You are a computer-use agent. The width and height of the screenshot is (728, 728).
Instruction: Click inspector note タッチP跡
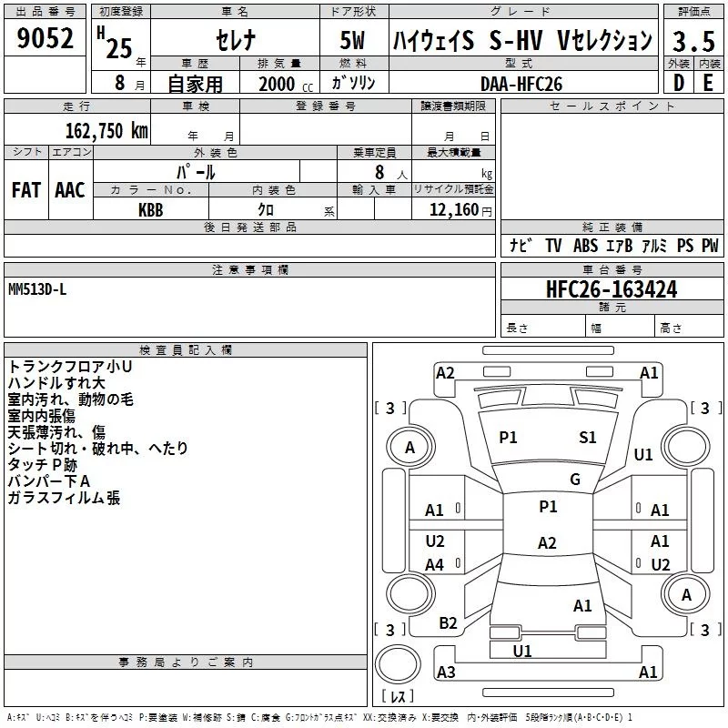(x=42, y=465)
